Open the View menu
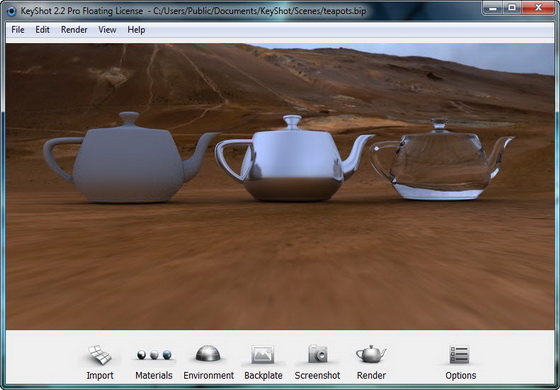 107,30
